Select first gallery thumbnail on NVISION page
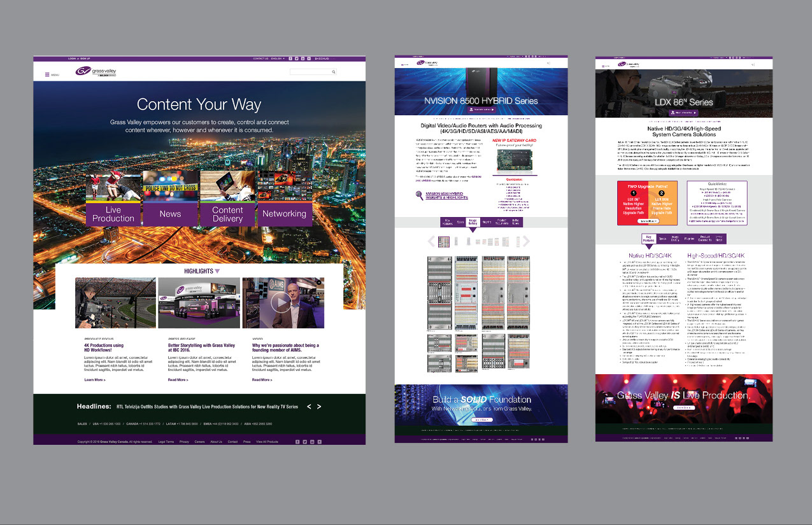 444,241
